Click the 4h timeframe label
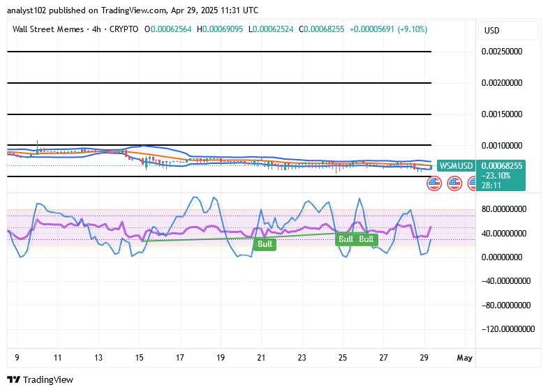This screenshot has width=548, height=392. tap(96, 29)
